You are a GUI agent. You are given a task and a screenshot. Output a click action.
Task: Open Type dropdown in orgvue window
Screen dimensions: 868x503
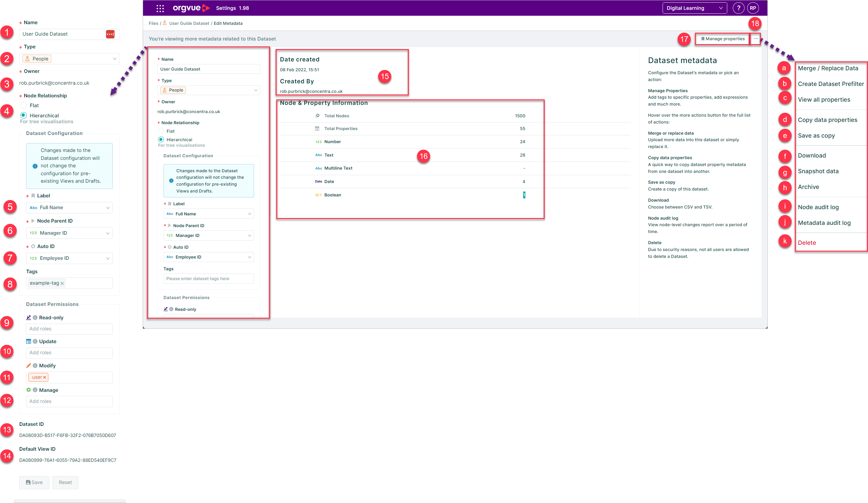[209, 90]
